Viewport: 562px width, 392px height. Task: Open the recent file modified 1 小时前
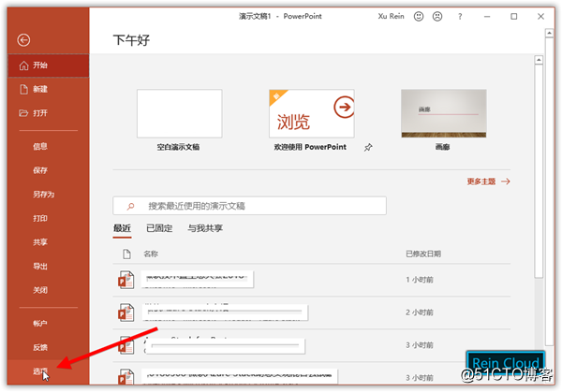312,280
